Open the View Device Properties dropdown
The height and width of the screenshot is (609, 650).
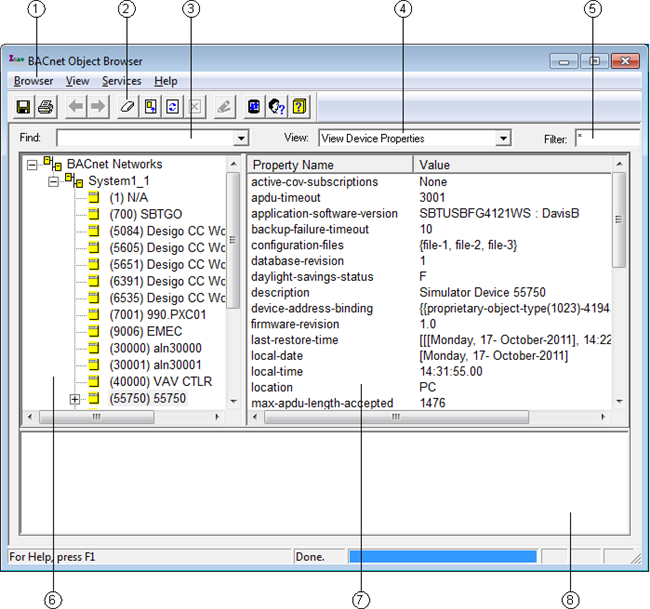pos(503,139)
